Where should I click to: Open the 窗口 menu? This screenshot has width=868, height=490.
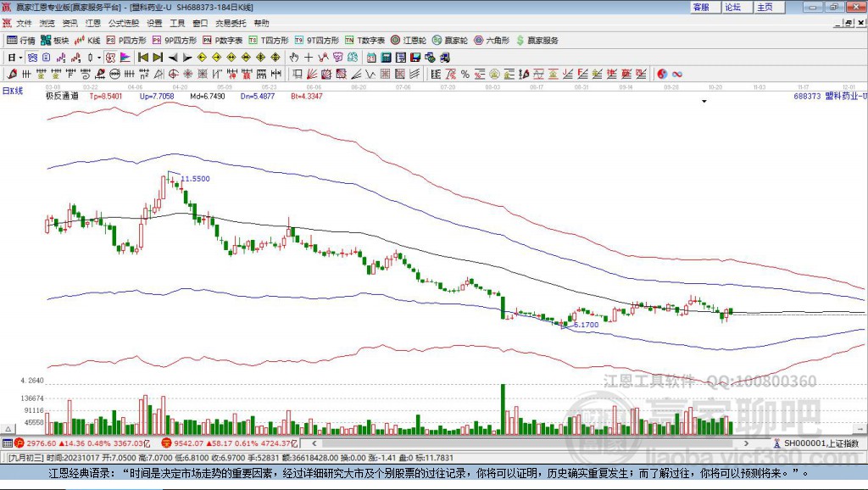200,23
